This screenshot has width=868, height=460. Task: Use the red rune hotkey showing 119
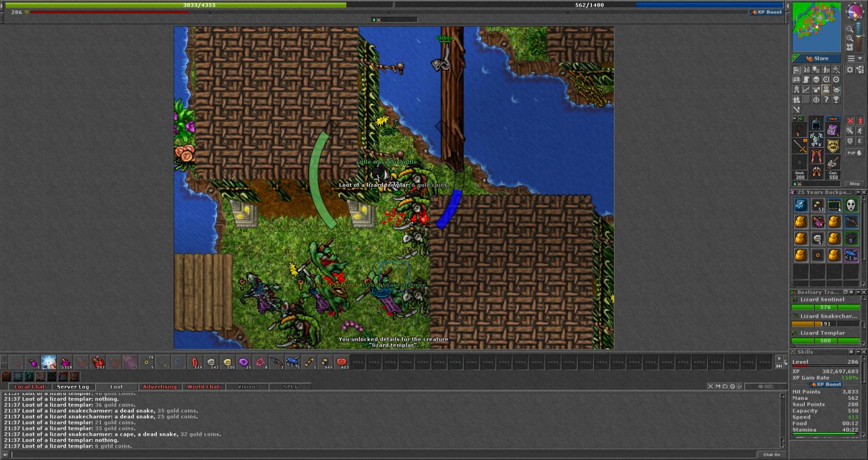195,362
